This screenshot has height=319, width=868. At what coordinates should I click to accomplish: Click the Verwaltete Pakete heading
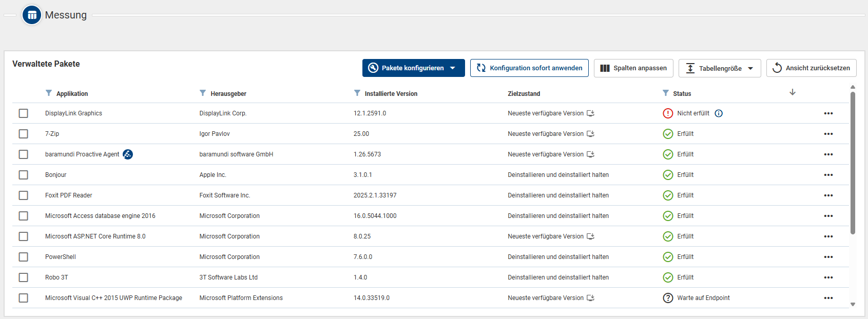pos(46,64)
